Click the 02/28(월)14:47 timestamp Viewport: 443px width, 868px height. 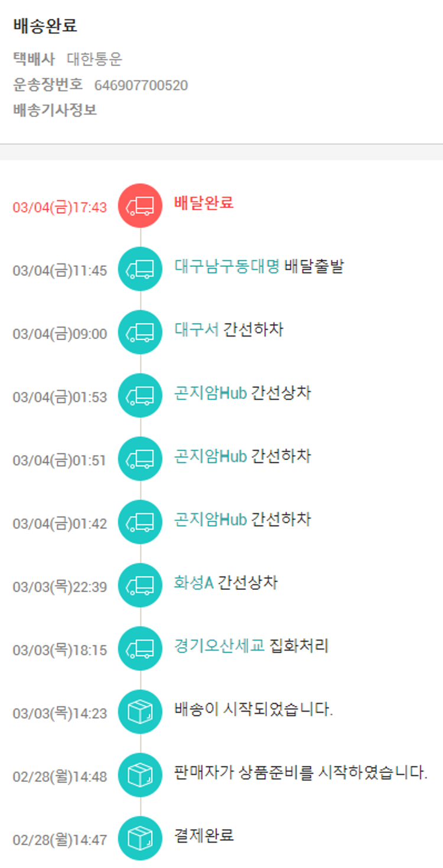point(60,840)
